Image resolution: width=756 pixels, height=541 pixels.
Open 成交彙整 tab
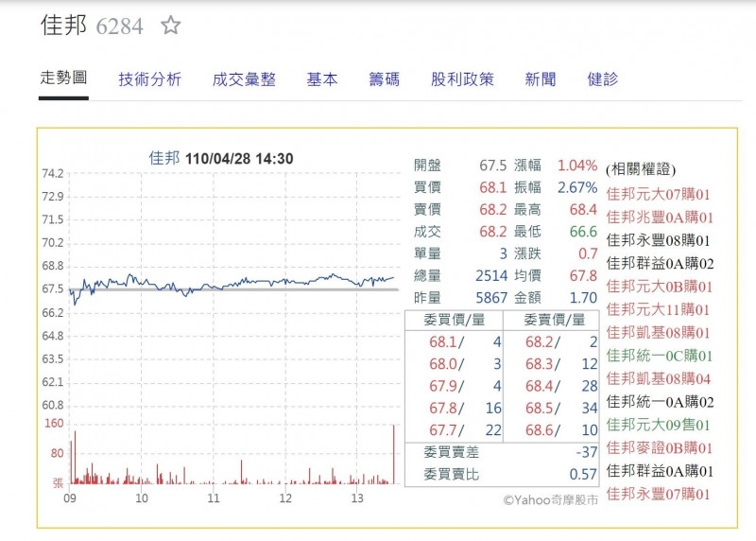(244, 79)
